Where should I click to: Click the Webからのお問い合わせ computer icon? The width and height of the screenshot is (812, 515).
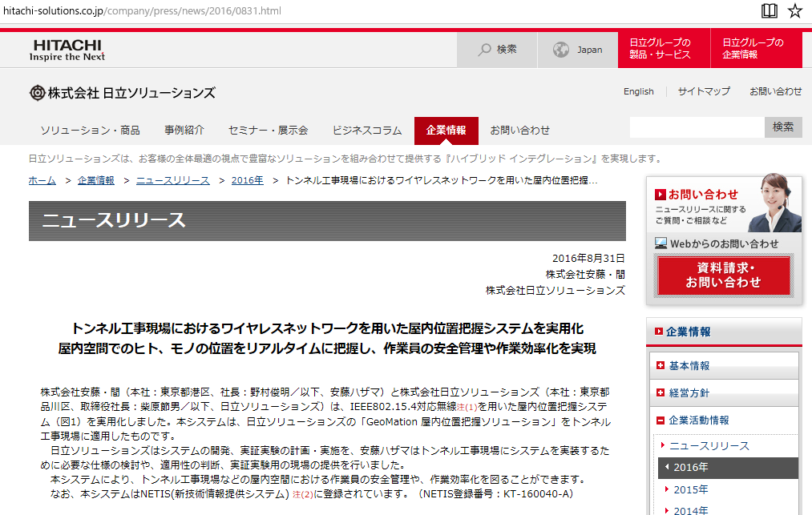[661, 243]
